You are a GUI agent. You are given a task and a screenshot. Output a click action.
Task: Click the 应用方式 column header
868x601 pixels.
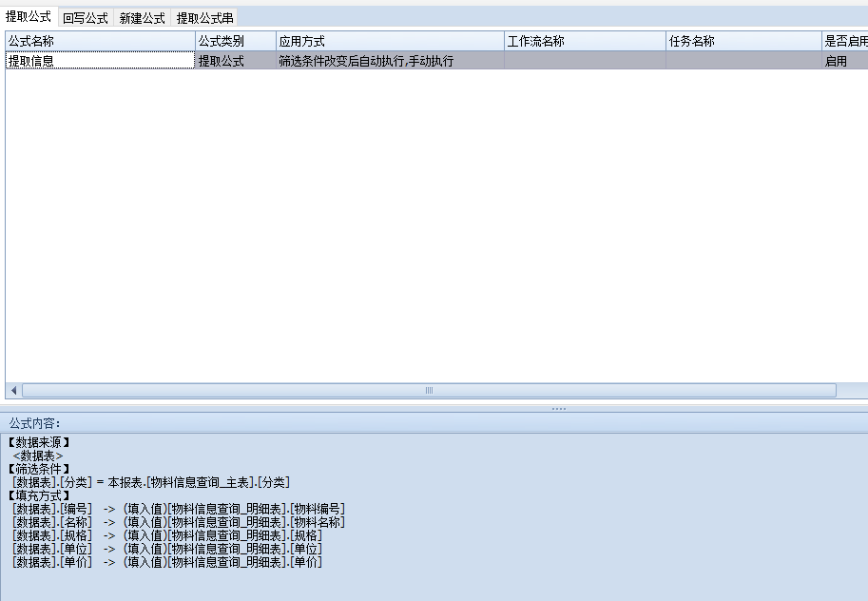click(x=390, y=41)
